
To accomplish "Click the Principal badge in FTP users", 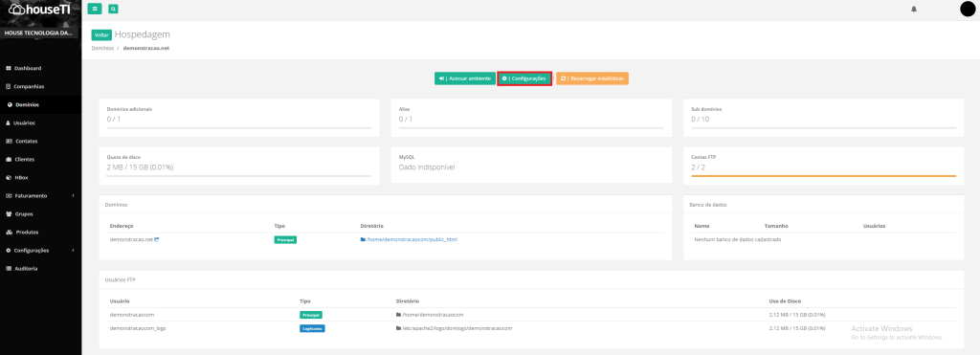I will [311, 315].
